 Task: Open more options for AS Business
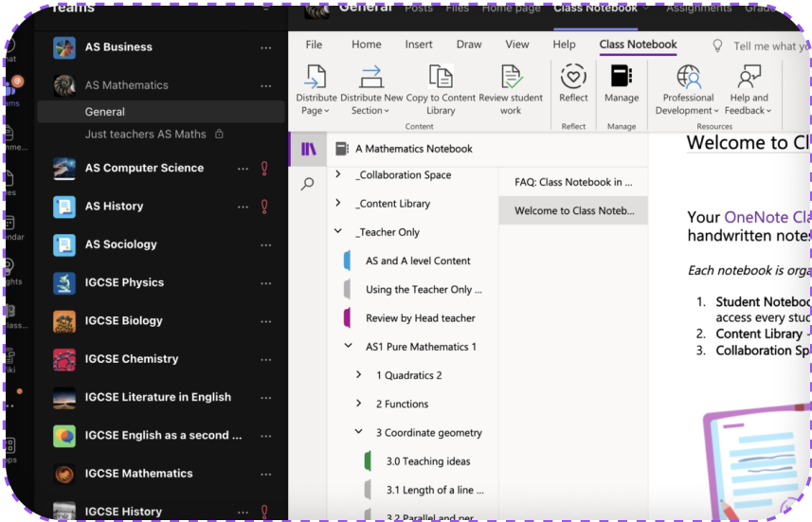coord(265,47)
